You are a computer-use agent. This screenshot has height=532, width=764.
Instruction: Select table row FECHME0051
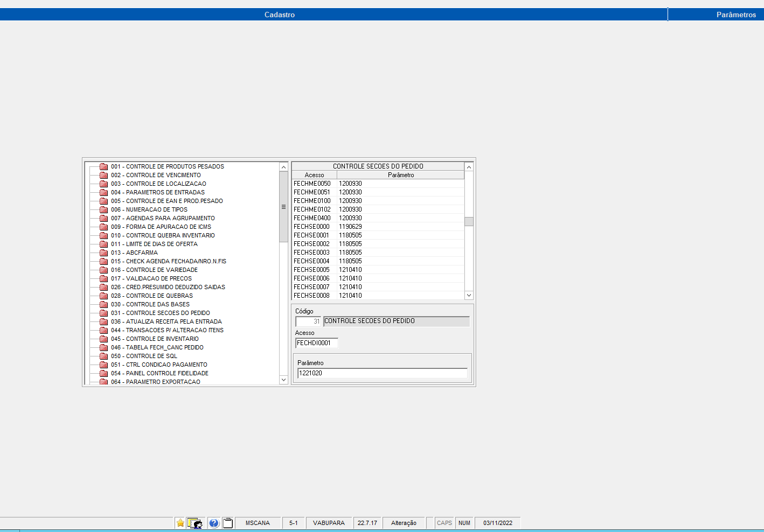(378, 192)
